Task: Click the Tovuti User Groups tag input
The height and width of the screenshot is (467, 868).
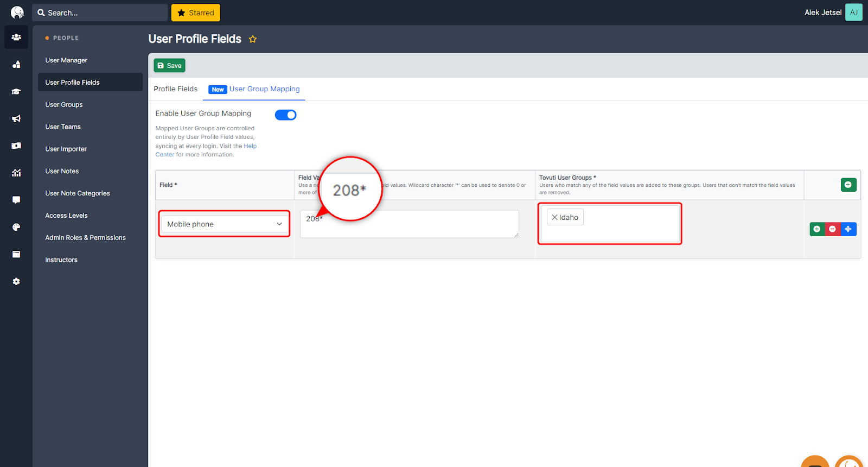Action: click(610, 224)
